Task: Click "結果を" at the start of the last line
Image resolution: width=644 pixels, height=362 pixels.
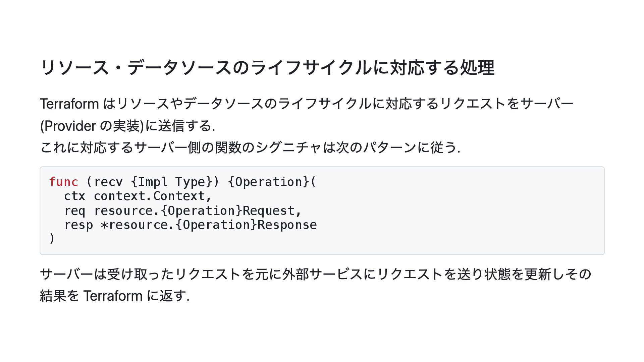Action: [59, 296]
